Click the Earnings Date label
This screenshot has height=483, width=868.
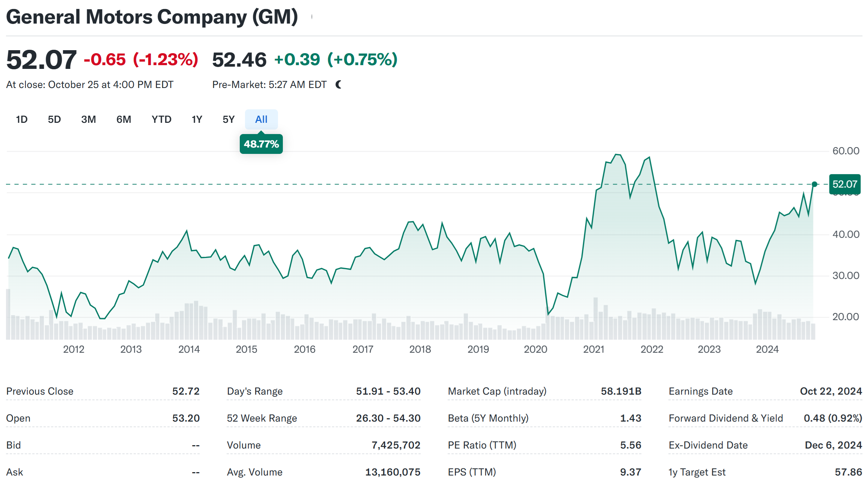701,391
